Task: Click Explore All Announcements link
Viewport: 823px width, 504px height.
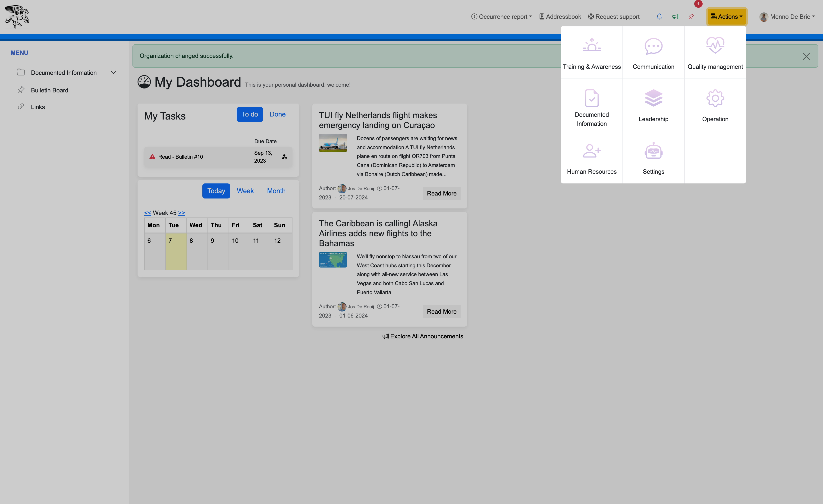Action: click(423, 336)
